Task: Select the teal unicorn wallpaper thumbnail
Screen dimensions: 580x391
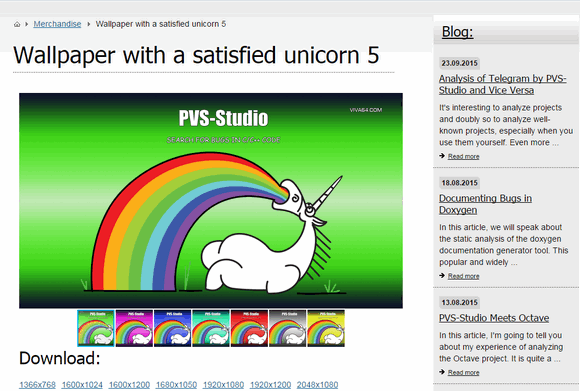Action: (211, 328)
